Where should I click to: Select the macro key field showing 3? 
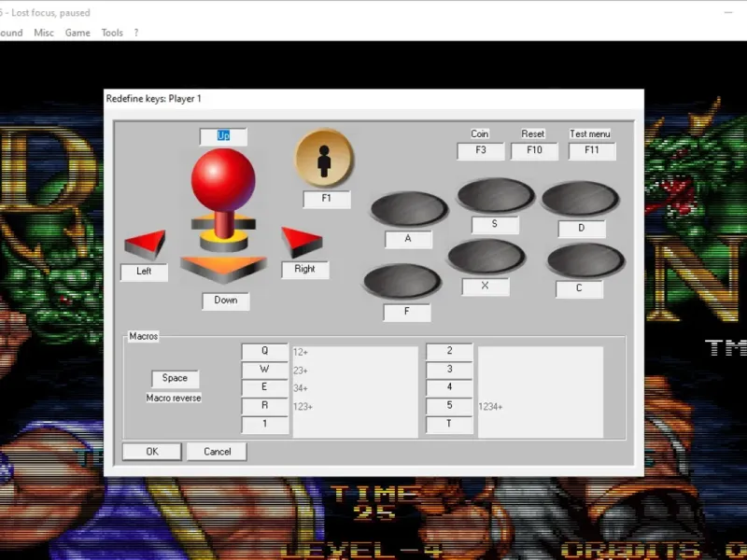point(449,370)
